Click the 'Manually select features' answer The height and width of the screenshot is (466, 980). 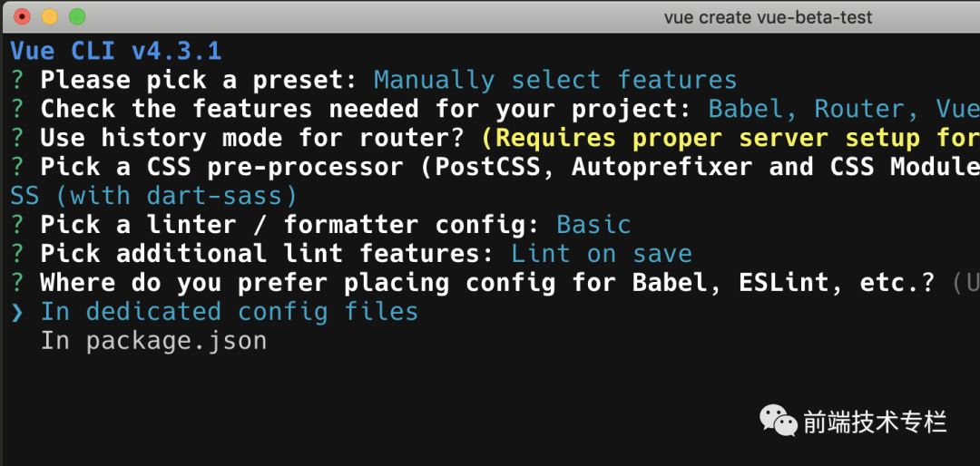coord(555,80)
